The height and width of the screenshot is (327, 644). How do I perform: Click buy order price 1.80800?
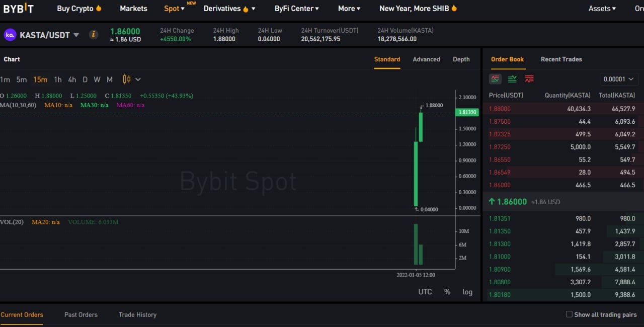click(500, 282)
